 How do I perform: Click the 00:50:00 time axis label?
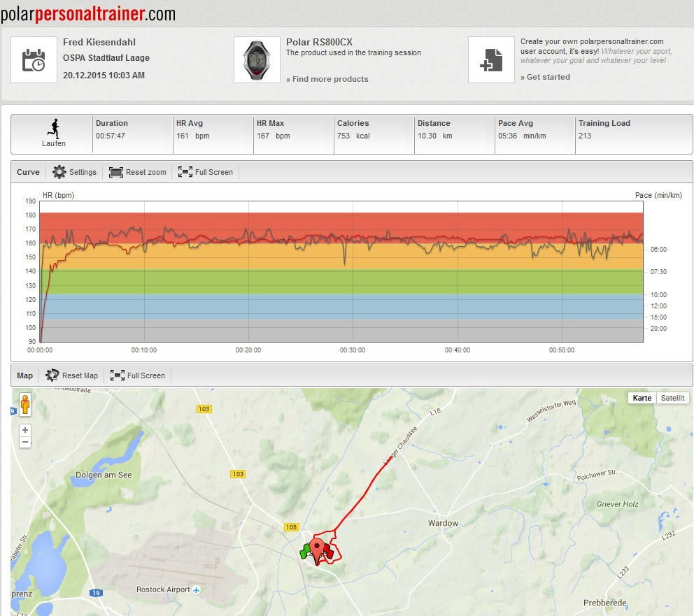point(562,350)
